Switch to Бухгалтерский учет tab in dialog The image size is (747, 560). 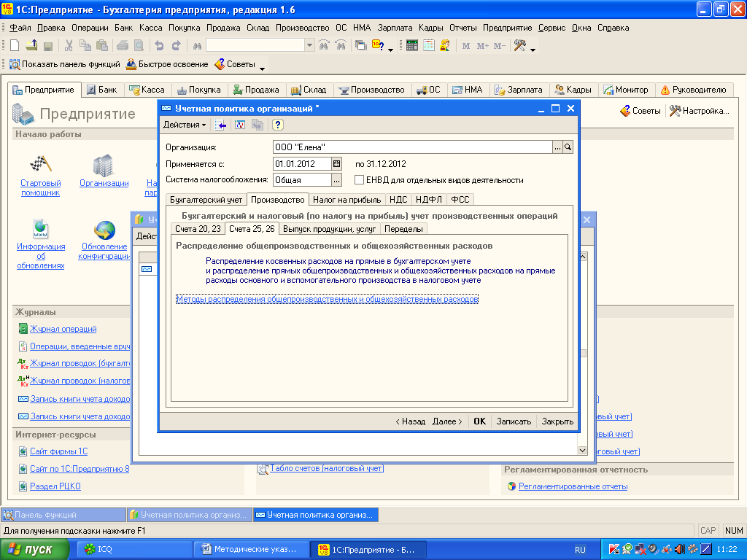206,200
